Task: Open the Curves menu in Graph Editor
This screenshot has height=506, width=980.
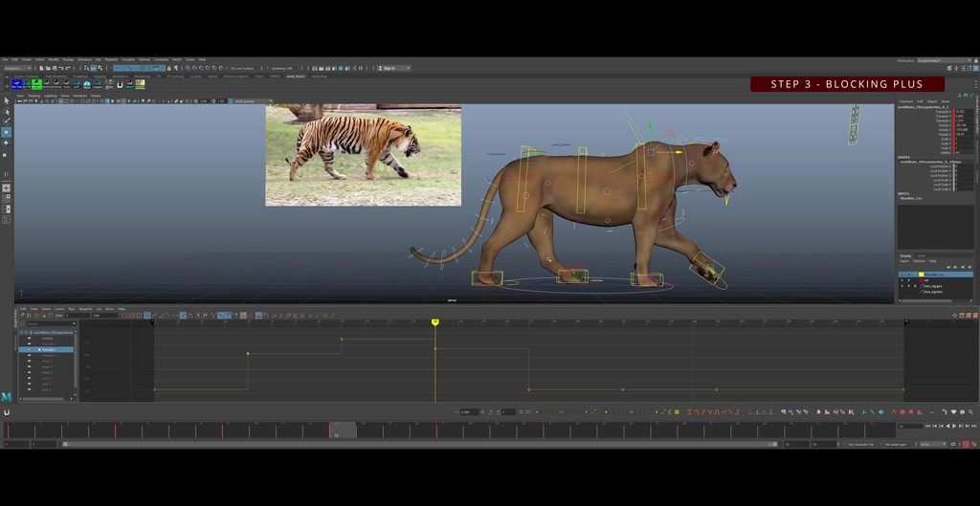Action: (x=59, y=309)
